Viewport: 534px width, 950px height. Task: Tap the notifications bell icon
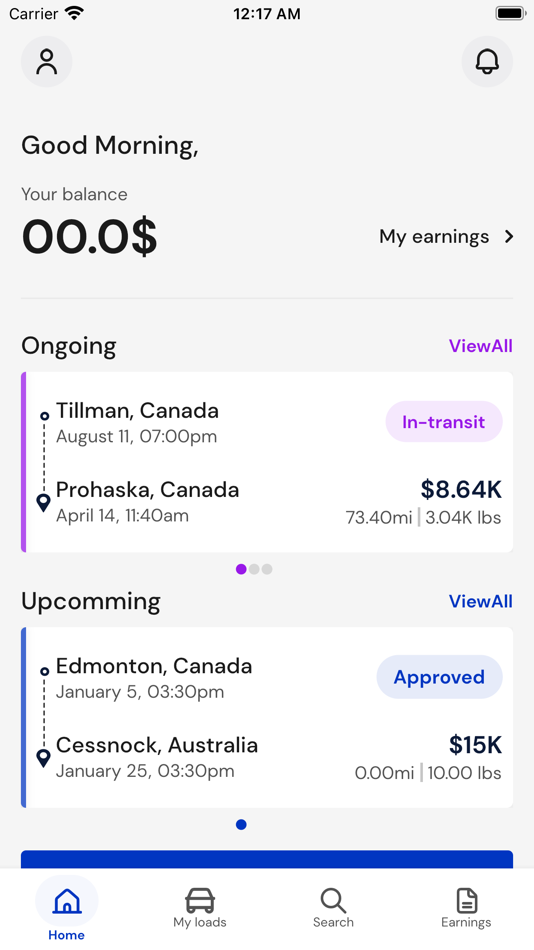pyautogui.click(x=487, y=62)
